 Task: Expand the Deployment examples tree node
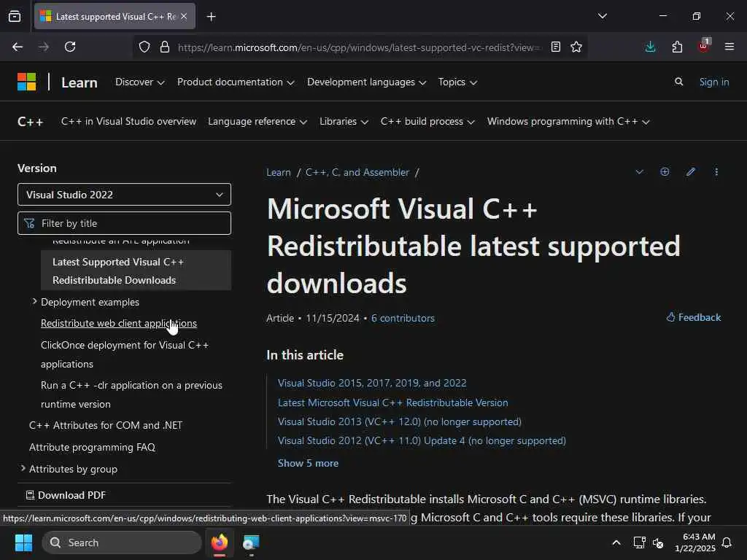(x=34, y=301)
